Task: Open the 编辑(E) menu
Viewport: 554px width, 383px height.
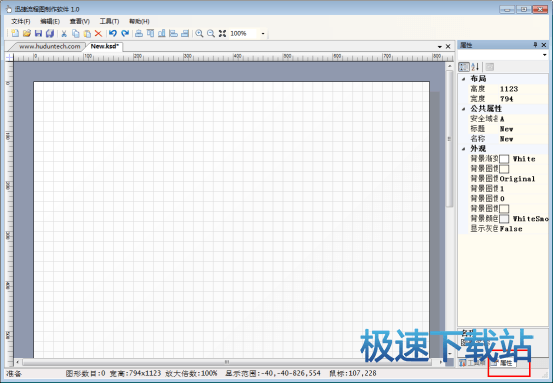Action: [x=50, y=21]
